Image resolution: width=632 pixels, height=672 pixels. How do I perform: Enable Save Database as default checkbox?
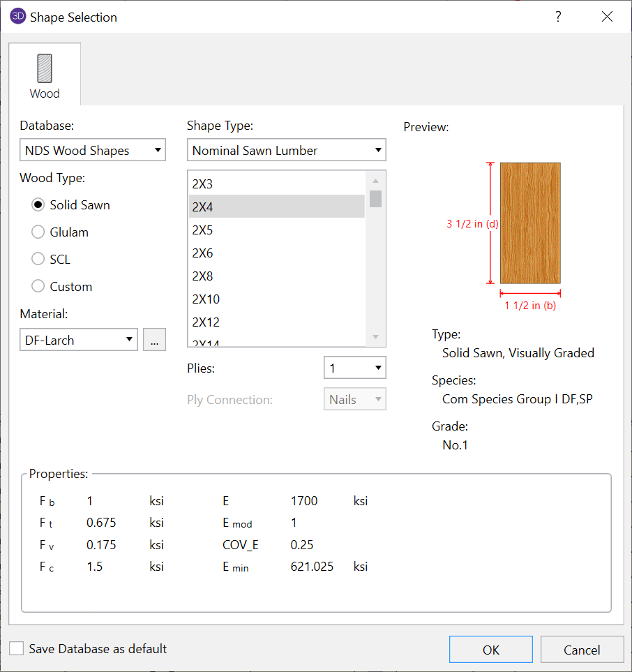coord(17,649)
